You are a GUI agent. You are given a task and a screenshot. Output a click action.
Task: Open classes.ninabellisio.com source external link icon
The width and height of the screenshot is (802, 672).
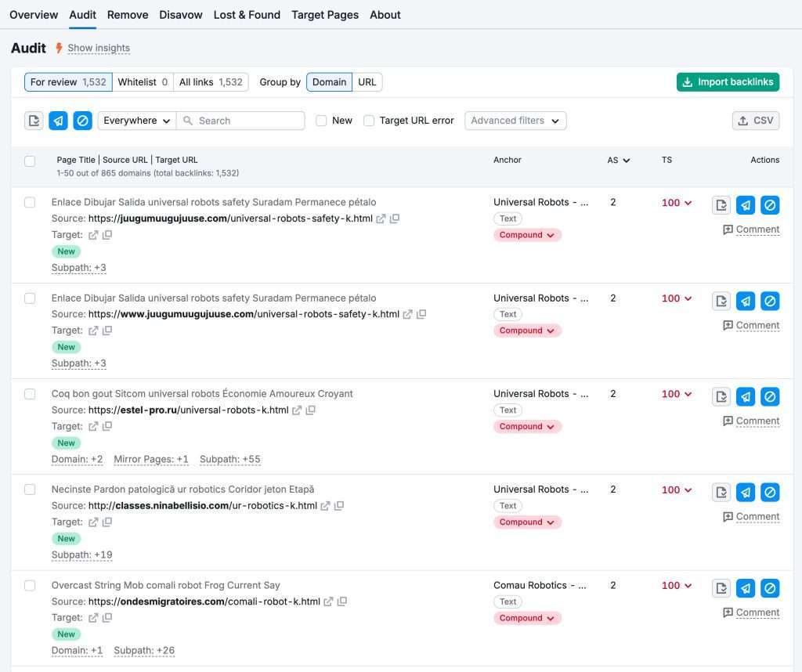[x=325, y=506]
